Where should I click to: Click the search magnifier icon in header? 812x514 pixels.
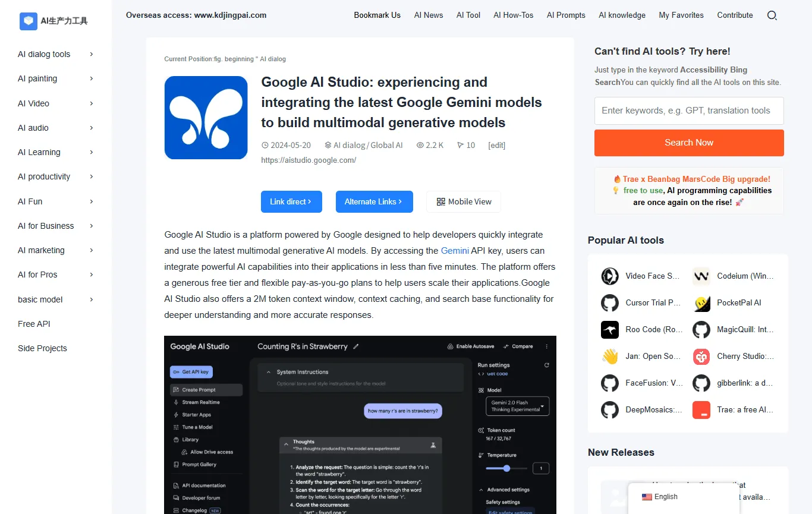click(772, 15)
